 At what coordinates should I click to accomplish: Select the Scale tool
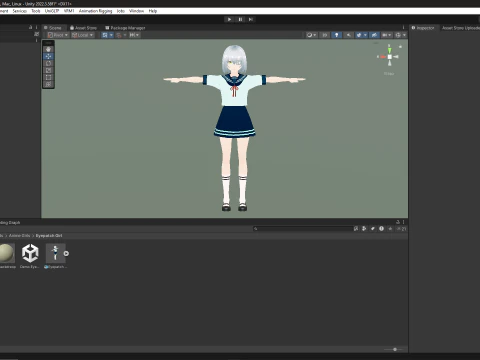[x=48, y=70]
